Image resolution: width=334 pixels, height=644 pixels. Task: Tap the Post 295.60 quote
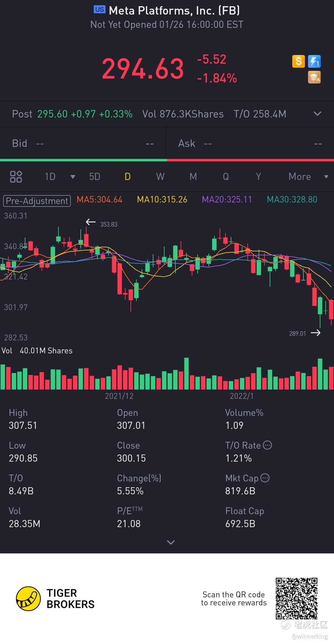[x=72, y=114]
